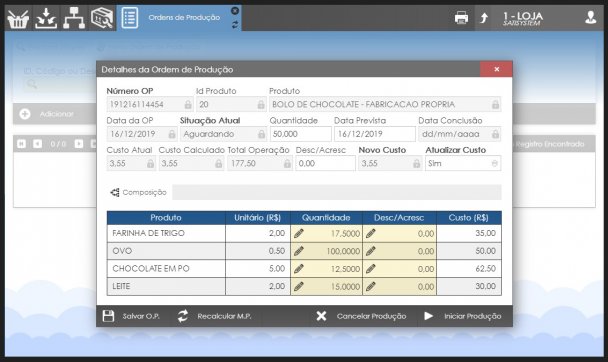Click the up arrow icon in top bar
The width and height of the screenshot is (608, 362).
coord(484,18)
